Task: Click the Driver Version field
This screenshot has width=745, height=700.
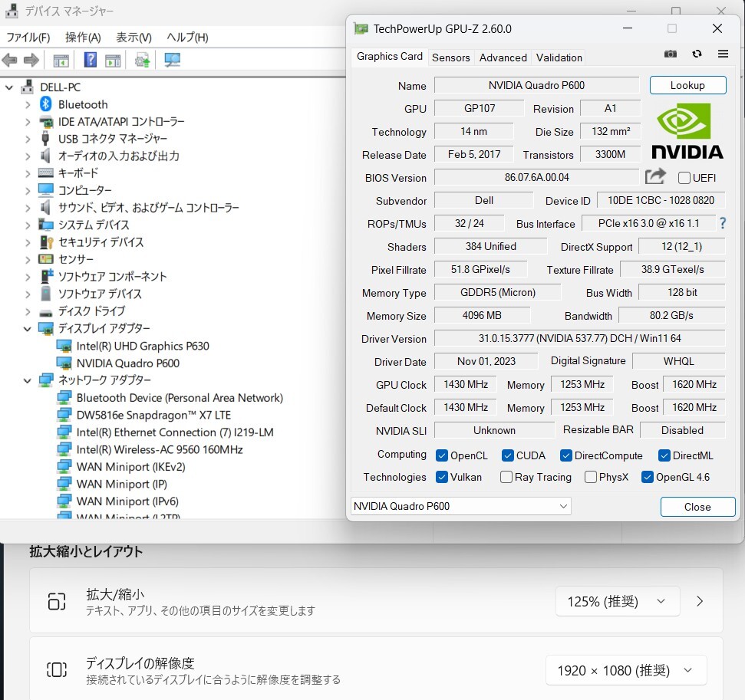Action: pos(579,339)
